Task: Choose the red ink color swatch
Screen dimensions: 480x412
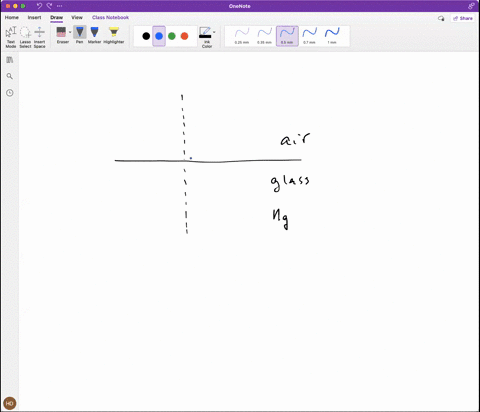Action: [184, 36]
